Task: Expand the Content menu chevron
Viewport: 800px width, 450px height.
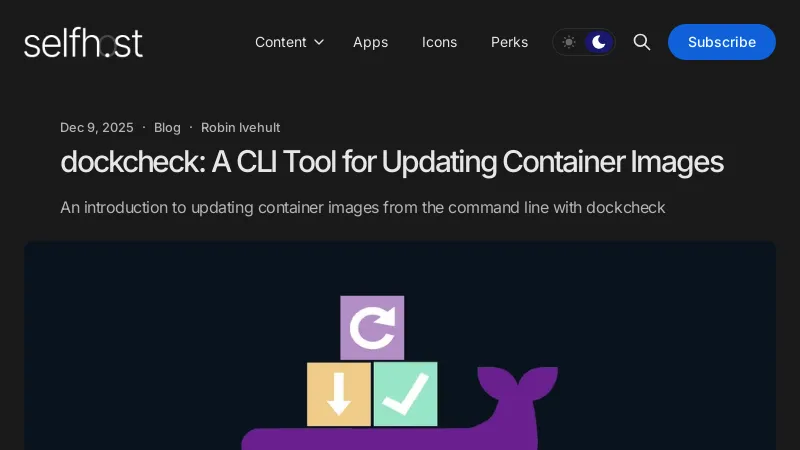Action: [x=319, y=42]
